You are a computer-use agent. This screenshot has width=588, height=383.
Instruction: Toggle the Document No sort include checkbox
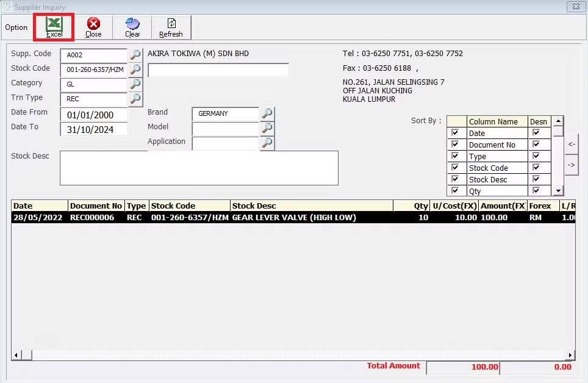coord(455,145)
